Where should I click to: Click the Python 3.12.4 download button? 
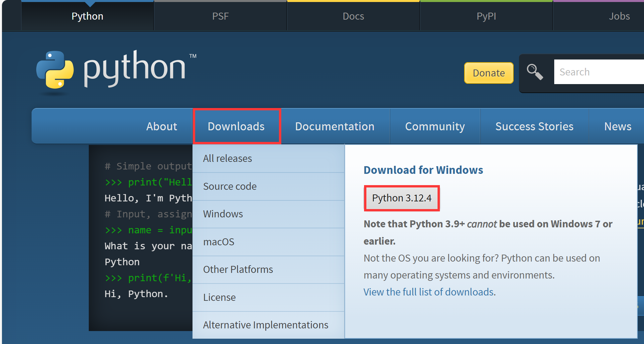[x=402, y=198]
